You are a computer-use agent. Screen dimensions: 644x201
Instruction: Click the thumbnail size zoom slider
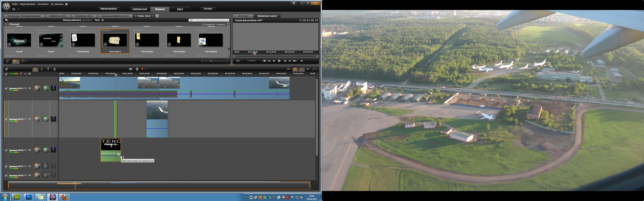(211, 61)
